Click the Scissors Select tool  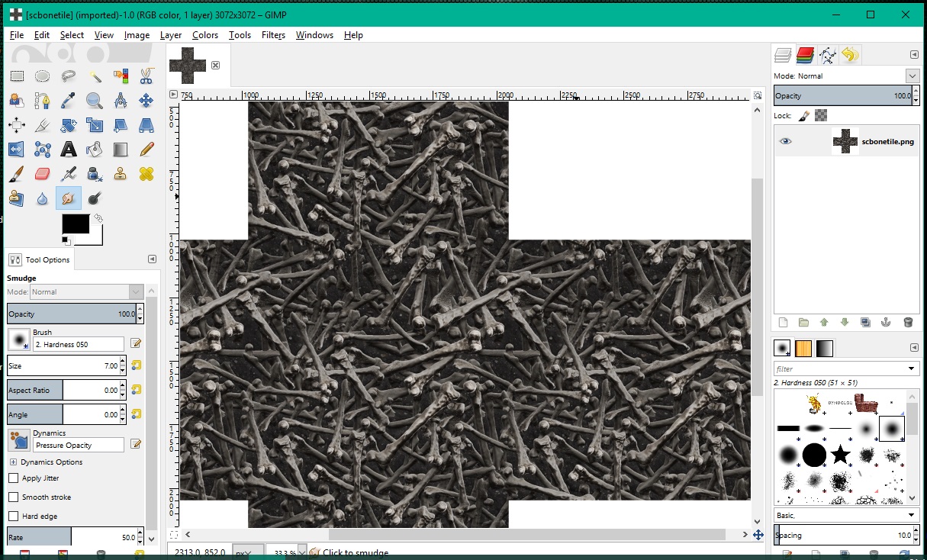point(146,76)
